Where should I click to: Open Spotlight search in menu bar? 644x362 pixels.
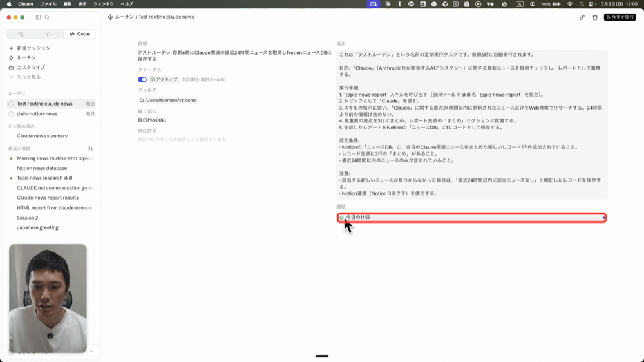(582, 4)
